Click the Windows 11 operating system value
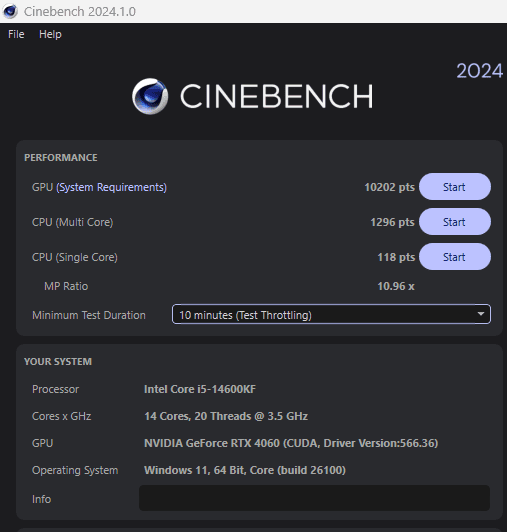The image size is (507, 532). coord(245,470)
